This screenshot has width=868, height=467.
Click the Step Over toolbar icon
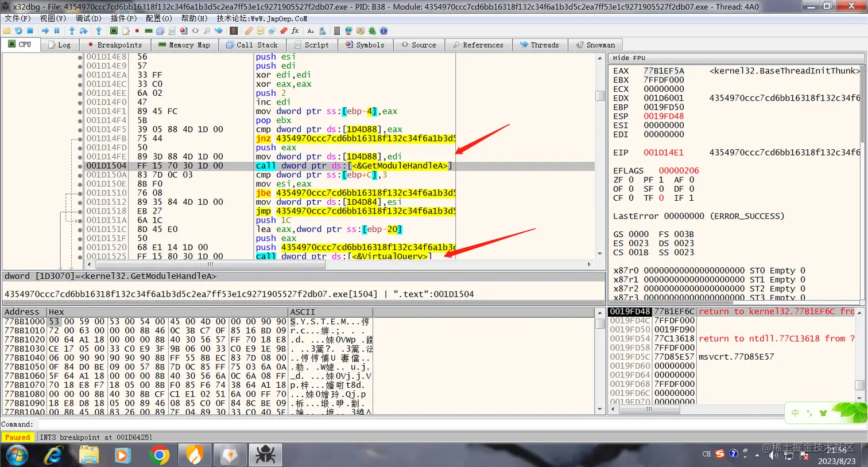(x=83, y=31)
